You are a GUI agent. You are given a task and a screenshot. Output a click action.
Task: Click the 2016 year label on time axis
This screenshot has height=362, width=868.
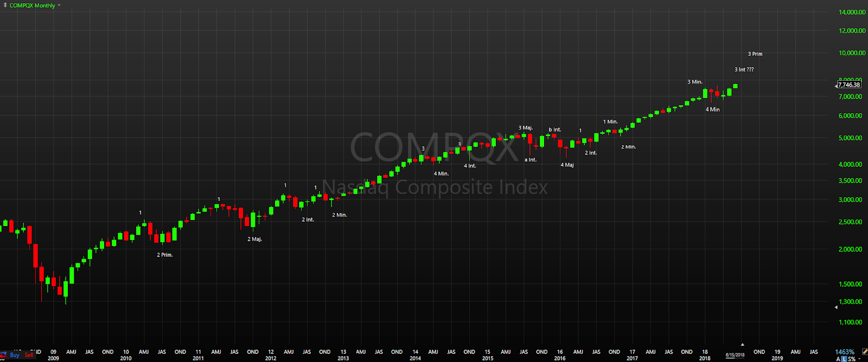pos(560,358)
